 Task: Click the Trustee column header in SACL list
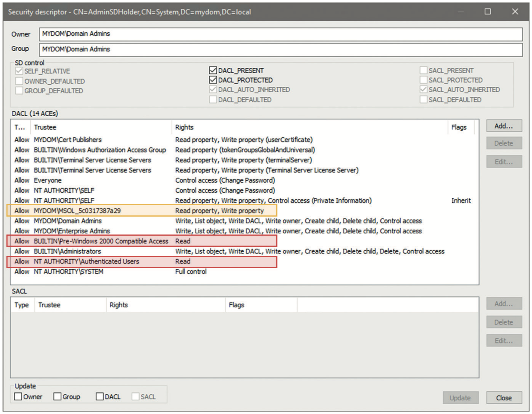pyautogui.click(x=49, y=305)
